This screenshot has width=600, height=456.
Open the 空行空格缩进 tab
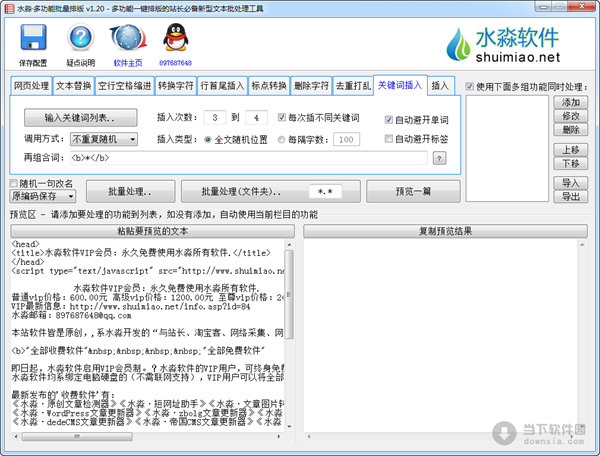tap(124, 86)
